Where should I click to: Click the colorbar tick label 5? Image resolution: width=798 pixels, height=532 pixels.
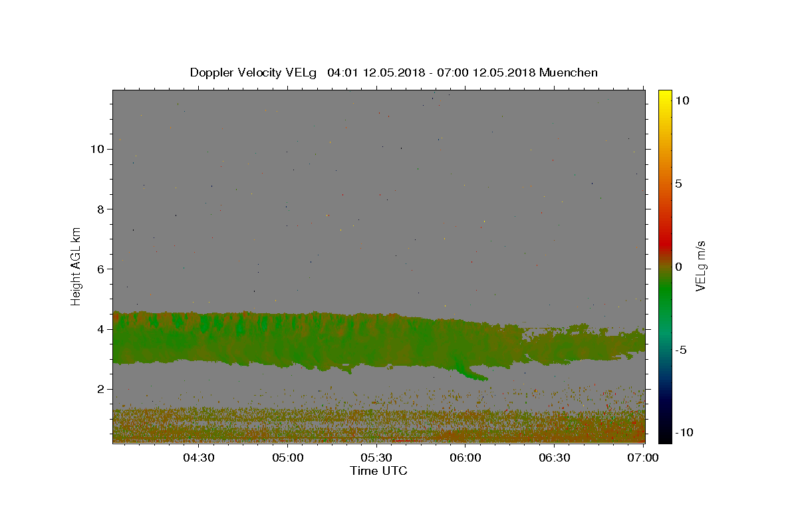coord(678,184)
